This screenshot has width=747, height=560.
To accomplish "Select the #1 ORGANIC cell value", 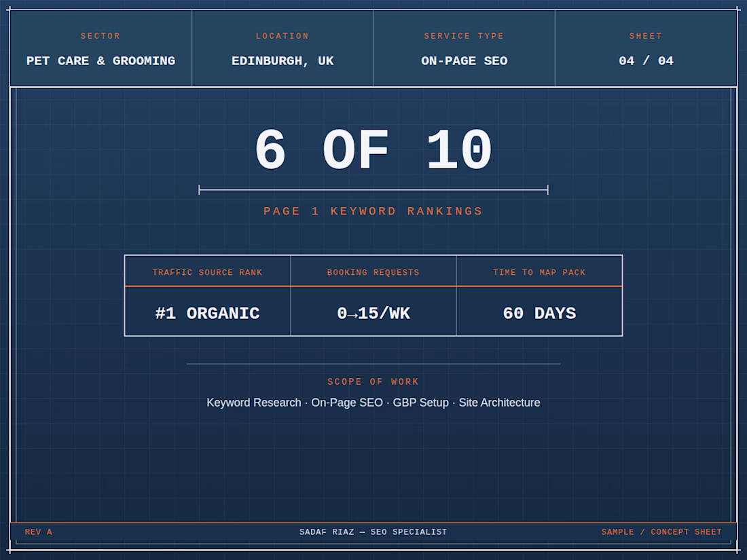I will [207, 313].
